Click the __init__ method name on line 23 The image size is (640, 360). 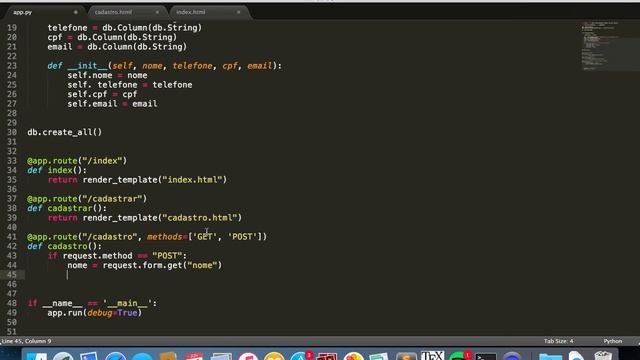pos(87,66)
